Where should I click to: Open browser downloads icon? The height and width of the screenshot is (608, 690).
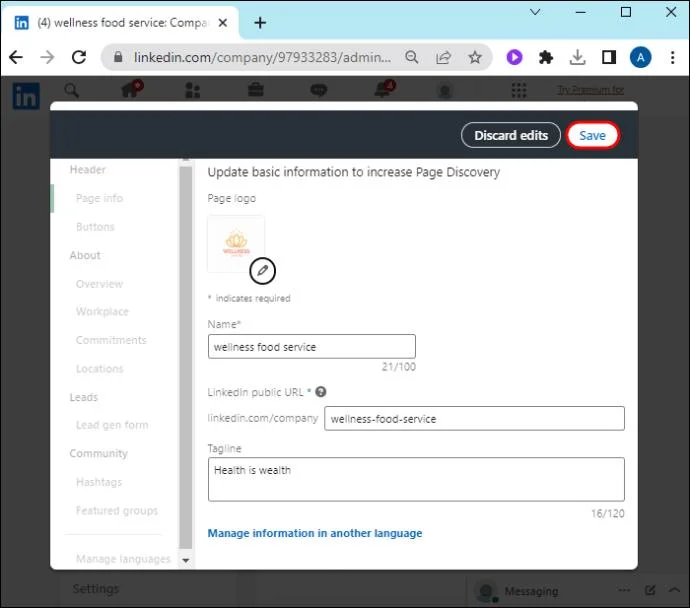577,57
